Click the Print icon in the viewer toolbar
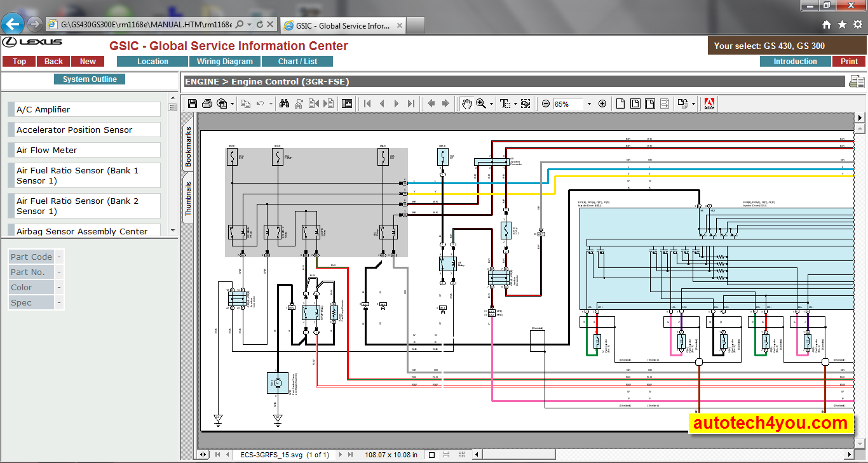The width and height of the screenshot is (868, 463). pos(207,104)
